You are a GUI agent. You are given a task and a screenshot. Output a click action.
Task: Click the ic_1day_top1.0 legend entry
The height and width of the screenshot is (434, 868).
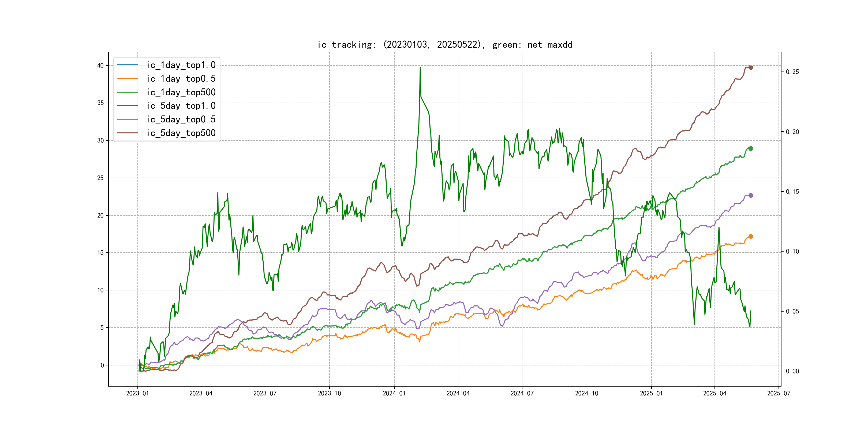pos(181,65)
